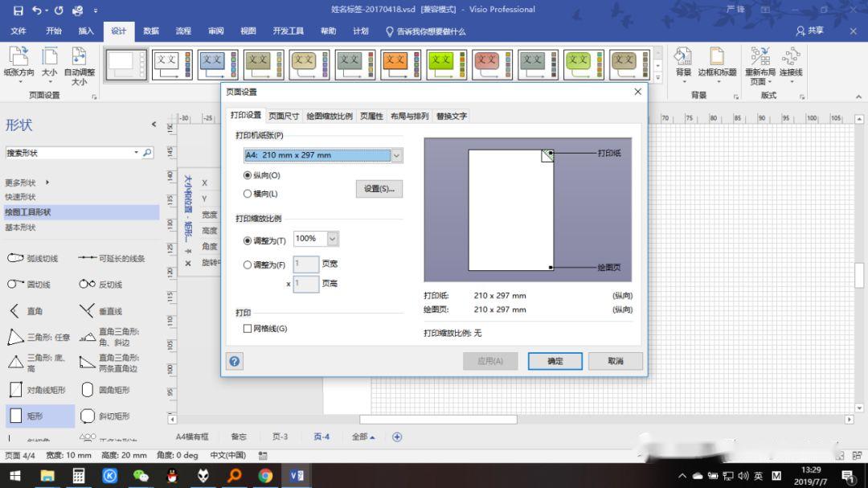Select the Landscape (横向) radio button
The width and height of the screenshot is (868, 488).
pos(248,194)
